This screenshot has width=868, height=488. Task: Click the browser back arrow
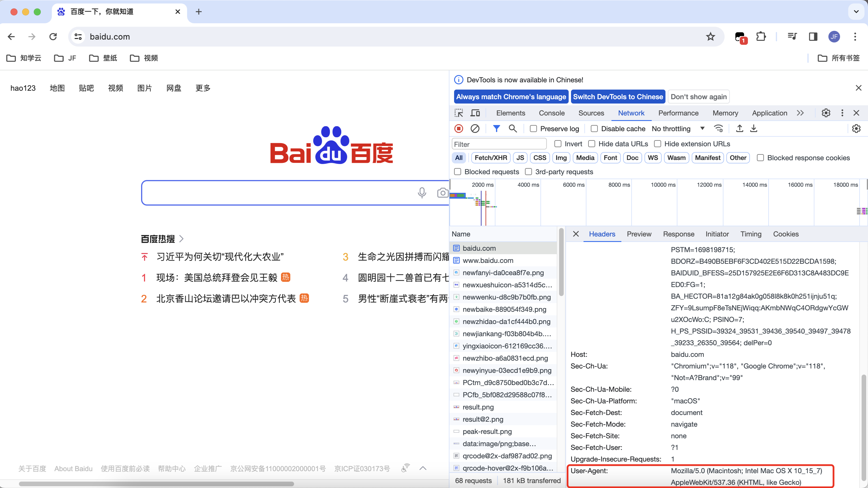click(11, 36)
